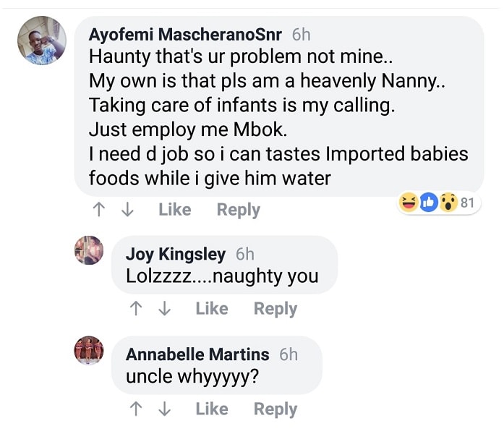Click the blue thumbs-up reaction icon
This screenshot has width=504, height=434.
tap(429, 203)
